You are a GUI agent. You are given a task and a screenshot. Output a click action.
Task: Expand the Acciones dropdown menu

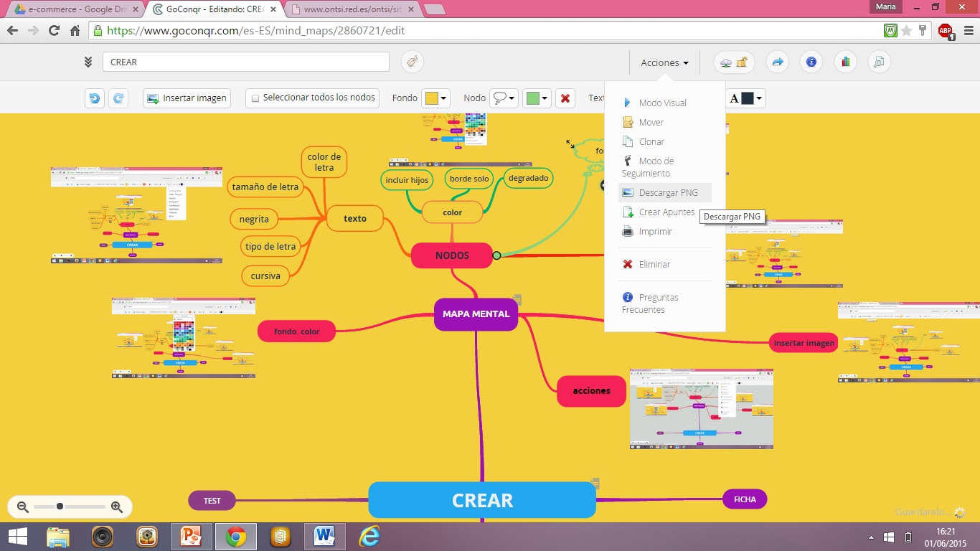coord(665,62)
